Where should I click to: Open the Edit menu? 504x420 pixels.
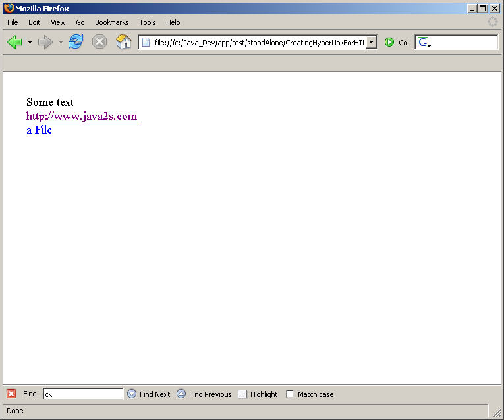point(34,22)
